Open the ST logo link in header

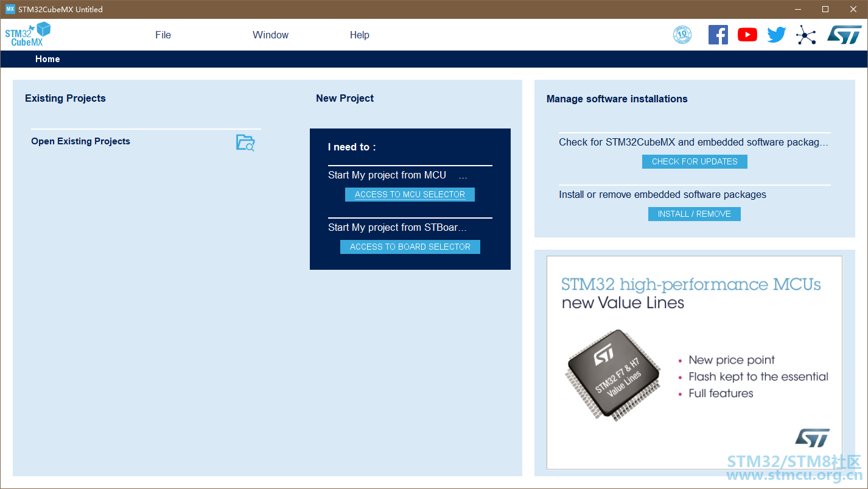[844, 35]
